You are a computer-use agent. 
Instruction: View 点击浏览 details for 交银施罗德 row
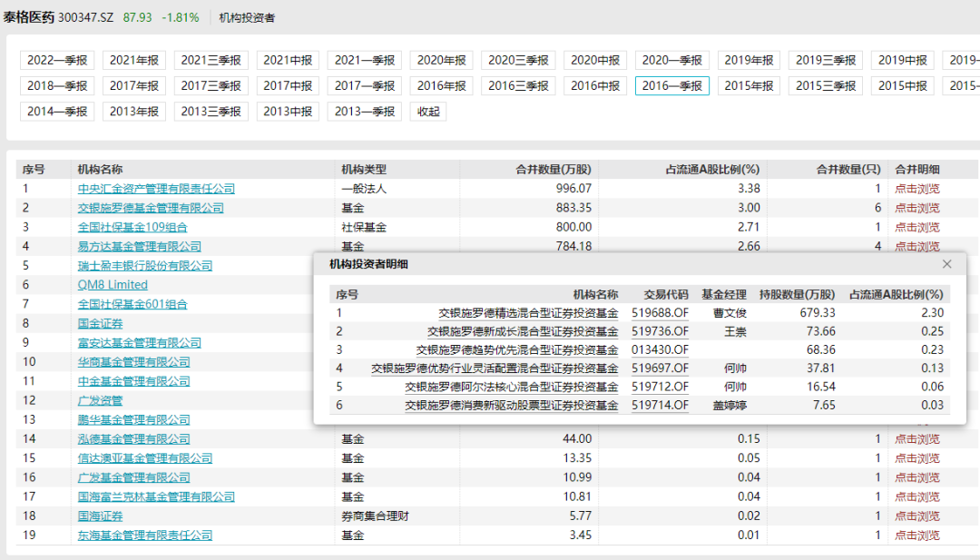point(916,208)
